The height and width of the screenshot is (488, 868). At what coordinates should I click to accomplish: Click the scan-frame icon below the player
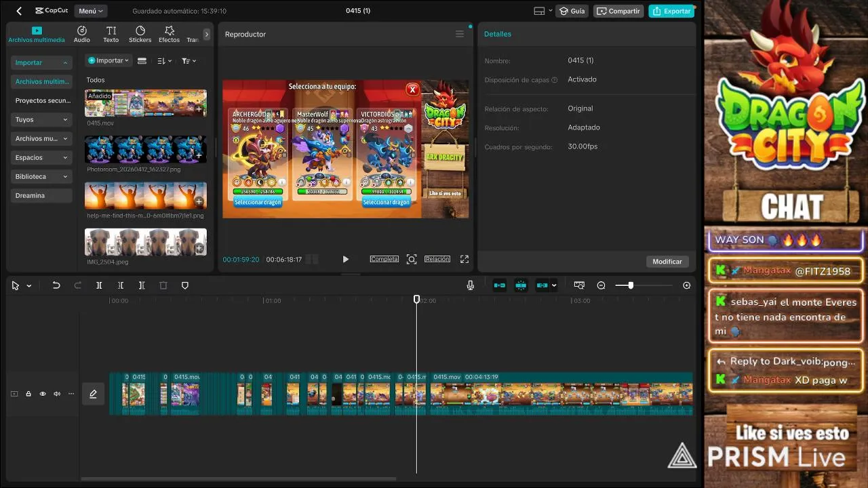pyautogui.click(x=412, y=259)
